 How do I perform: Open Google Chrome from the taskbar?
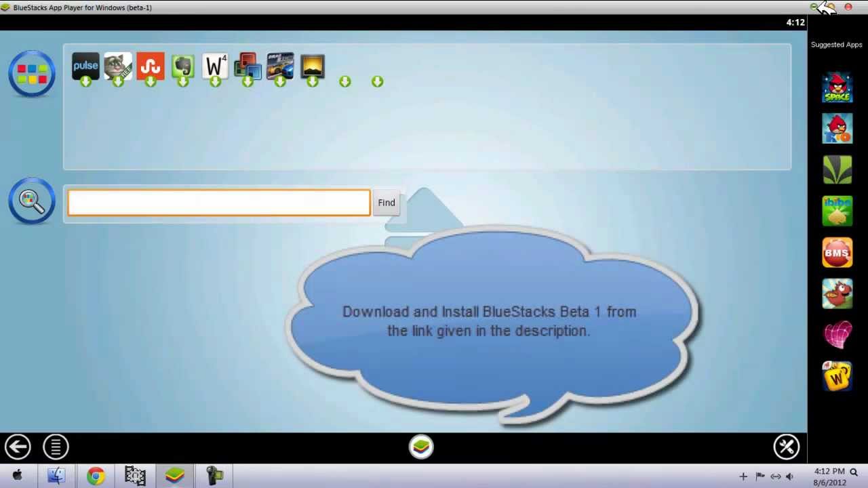click(96, 476)
